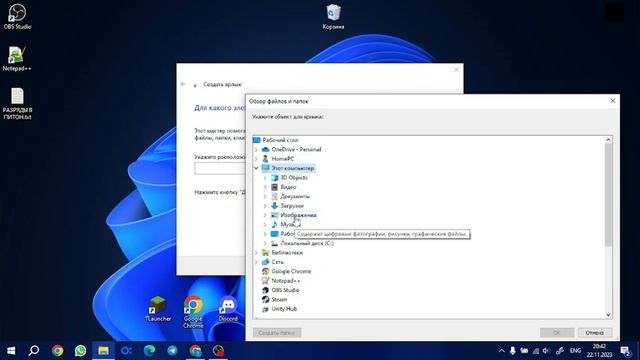Open OBS Studio desktop shortcut
This screenshot has height=360, width=640.
pos(17,17)
